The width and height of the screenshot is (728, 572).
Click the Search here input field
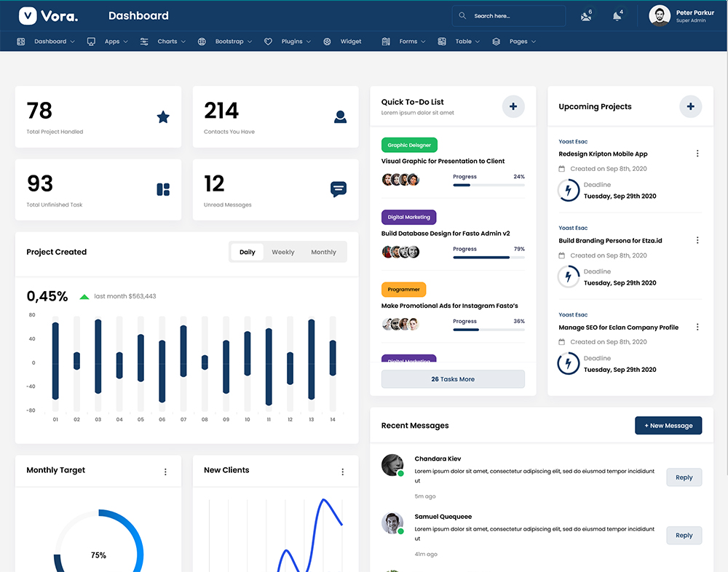pyautogui.click(x=513, y=16)
